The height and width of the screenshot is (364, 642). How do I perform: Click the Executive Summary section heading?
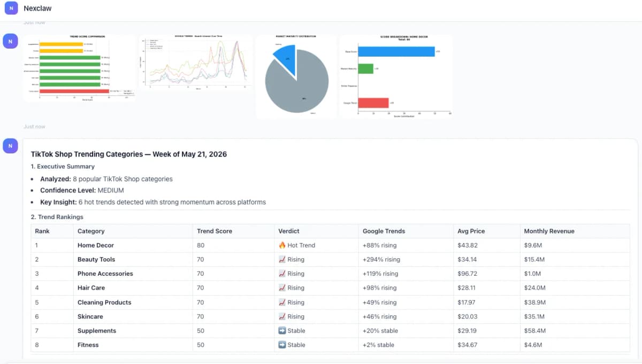(x=63, y=166)
